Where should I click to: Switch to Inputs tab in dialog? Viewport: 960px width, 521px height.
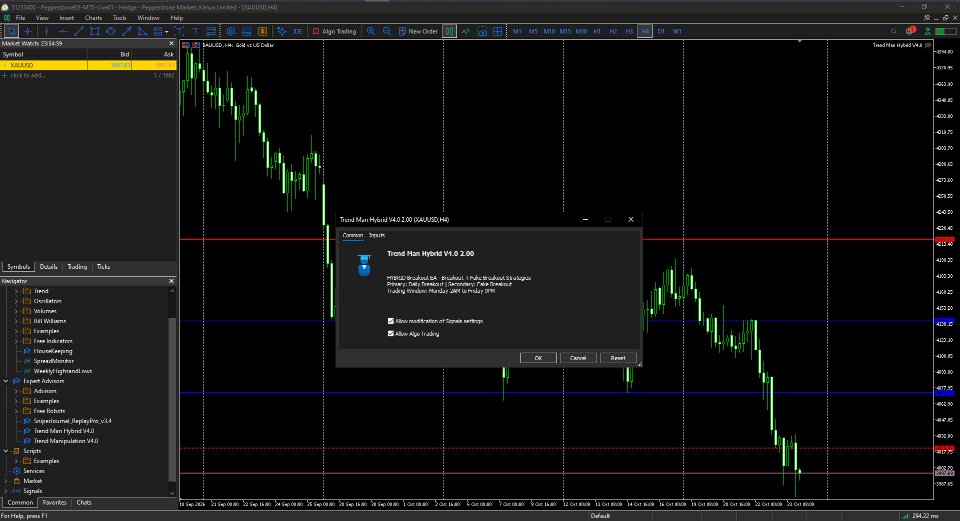click(x=377, y=235)
